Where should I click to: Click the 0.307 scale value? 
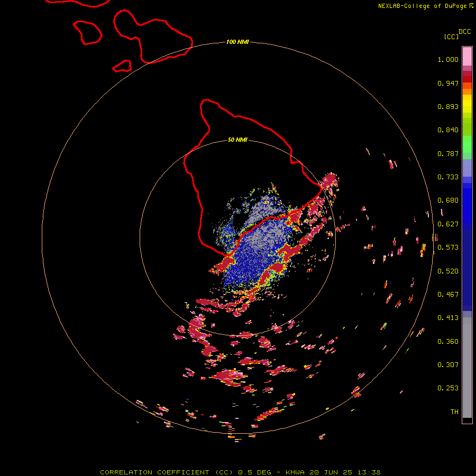448,365
